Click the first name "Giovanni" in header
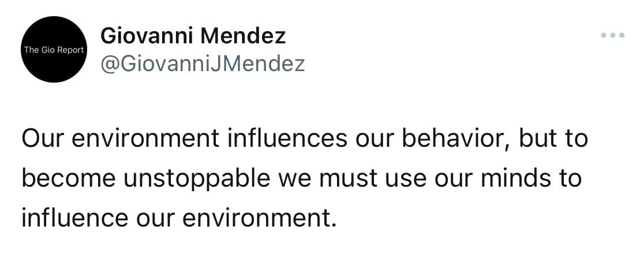 point(149,36)
